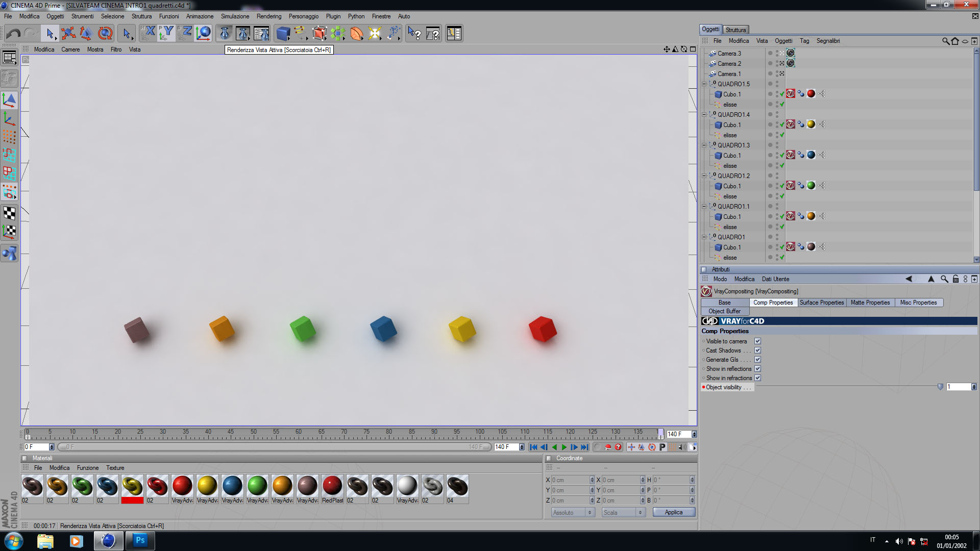The image size is (980, 551).
Task: Click the Render Active View vase icon
Action: (x=225, y=34)
